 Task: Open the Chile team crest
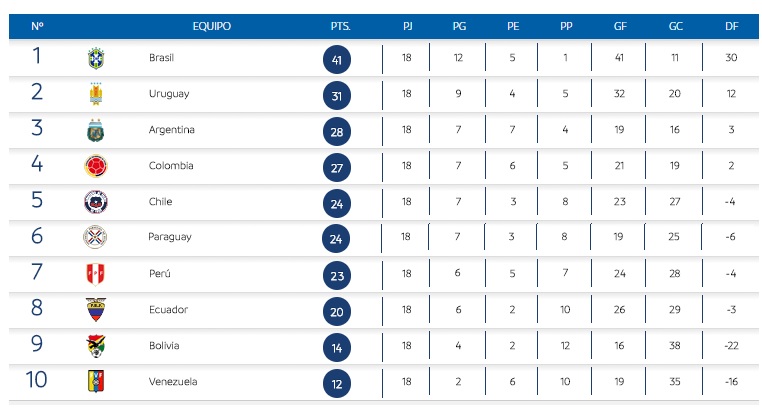[96, 202]
